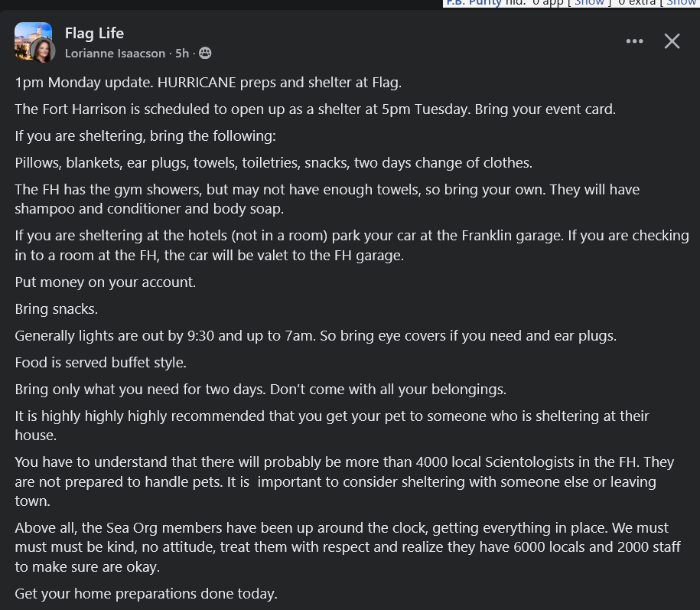
Task: Open the post's more options ellipsis menu
Action: (x=634, y=41)
